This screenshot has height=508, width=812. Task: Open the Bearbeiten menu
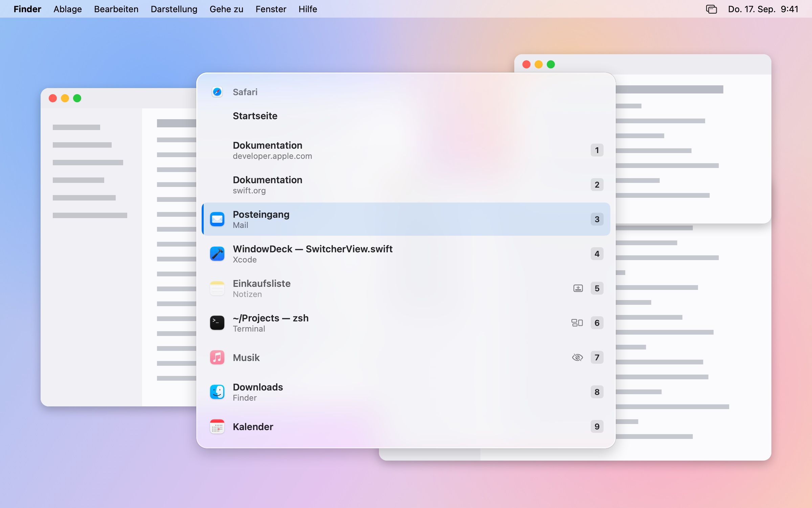click(116, 9)
